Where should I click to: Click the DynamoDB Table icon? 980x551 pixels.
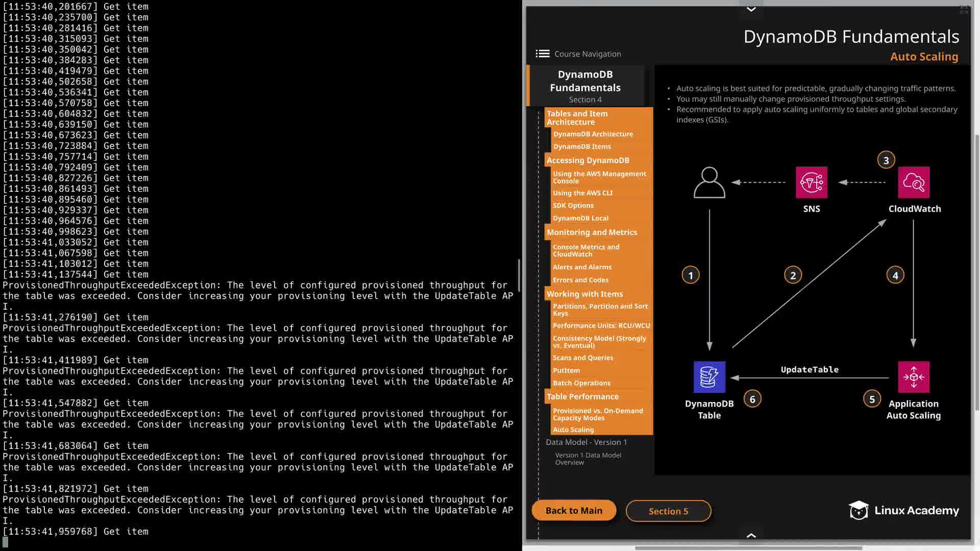(x=709, y=377)
